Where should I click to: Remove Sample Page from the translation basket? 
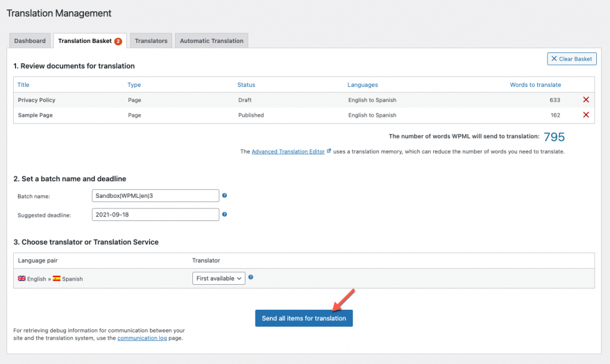(586, 114)
